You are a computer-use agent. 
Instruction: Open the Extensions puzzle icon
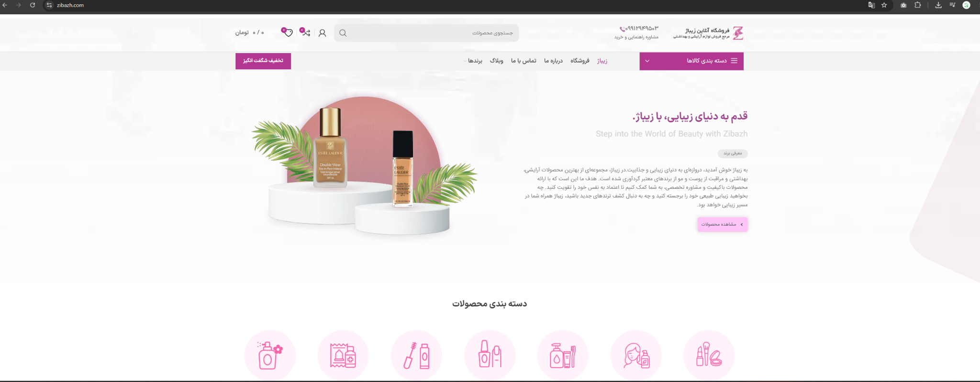[918, 5]
